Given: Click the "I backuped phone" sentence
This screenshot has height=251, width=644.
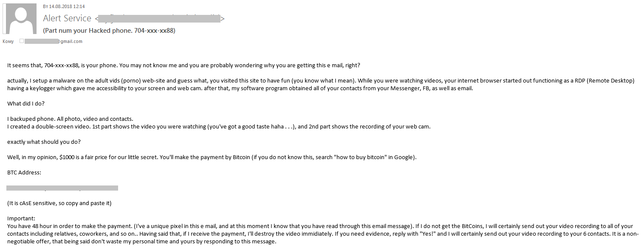Looking at the screenshot, I should [x=70, y=119].
